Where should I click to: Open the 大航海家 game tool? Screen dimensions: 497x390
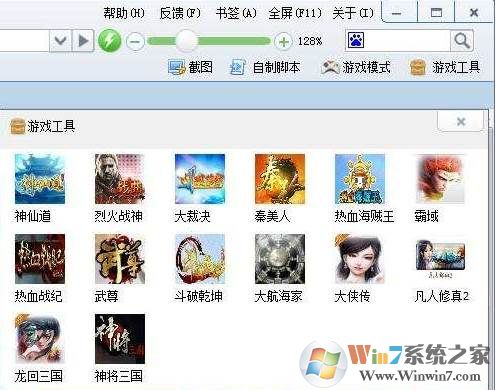[x=280, y=259]
